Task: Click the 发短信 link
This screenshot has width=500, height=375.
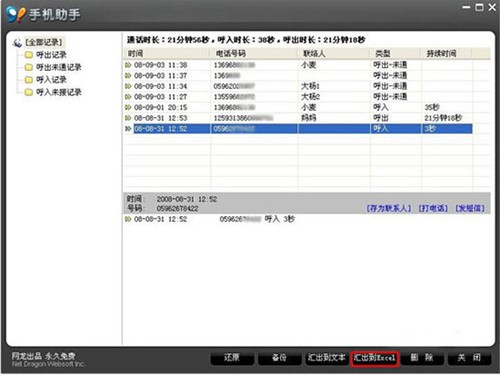Action: click(x=470, y=208)
